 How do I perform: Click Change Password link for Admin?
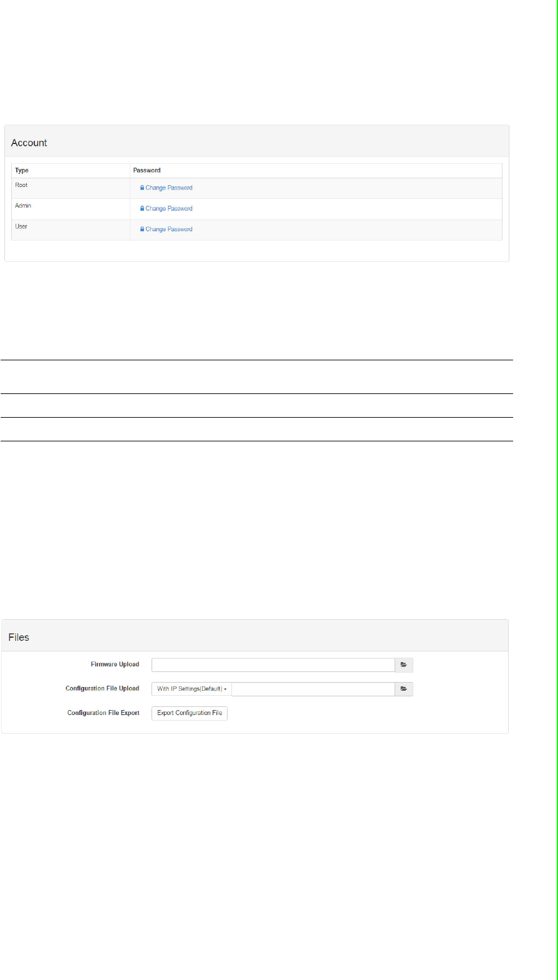point(166,209)
